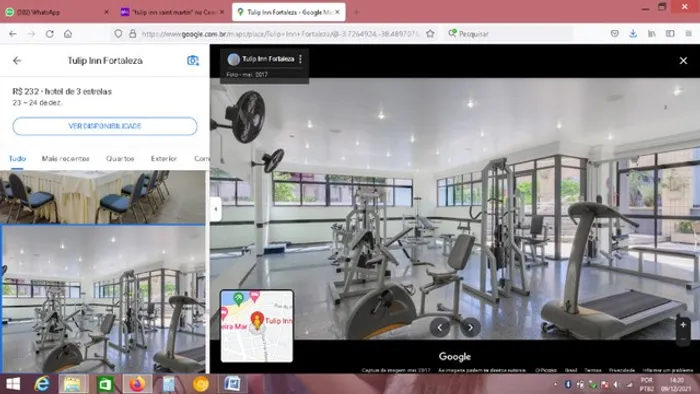The height and width of the screenshot is (394, 700).
Task: Open the Pocket save icon
Action: 615,34
